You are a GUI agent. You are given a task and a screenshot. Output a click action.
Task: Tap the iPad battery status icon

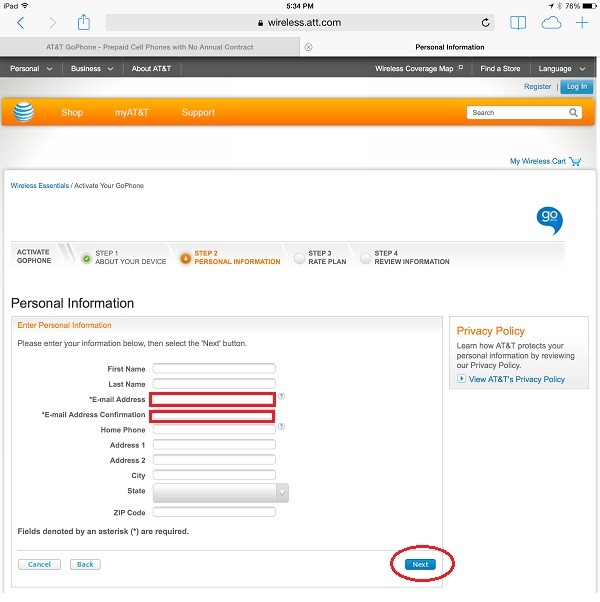pyautogui.click(x=590, y=6)
